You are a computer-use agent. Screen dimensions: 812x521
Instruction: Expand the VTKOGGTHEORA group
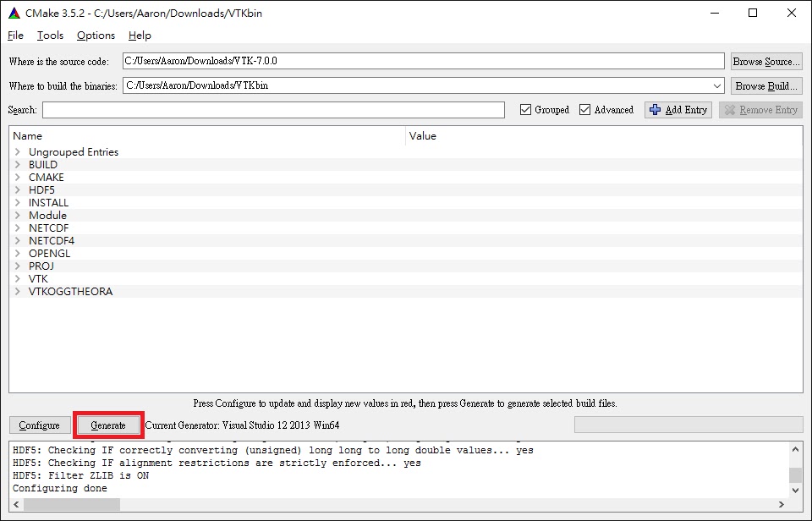click(18, 292)
